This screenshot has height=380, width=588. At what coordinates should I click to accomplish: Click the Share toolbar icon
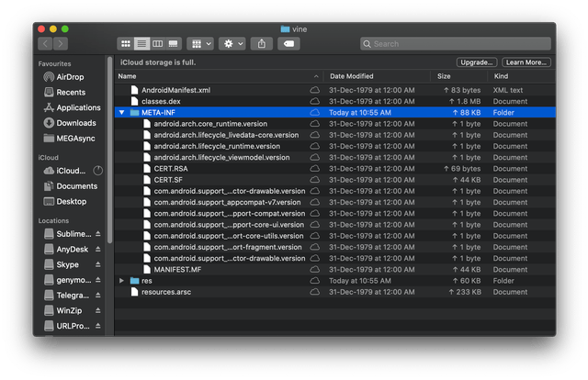point(261,44)
